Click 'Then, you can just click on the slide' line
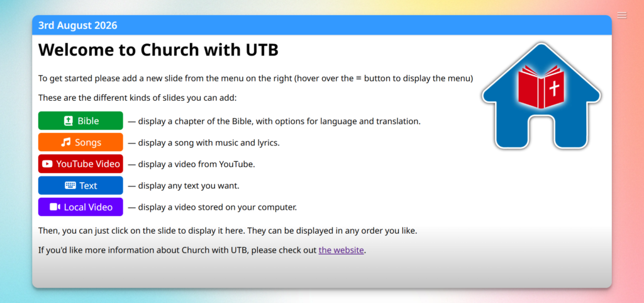The width and height of the screenshot is (644, 303). (x=228, y=231)
